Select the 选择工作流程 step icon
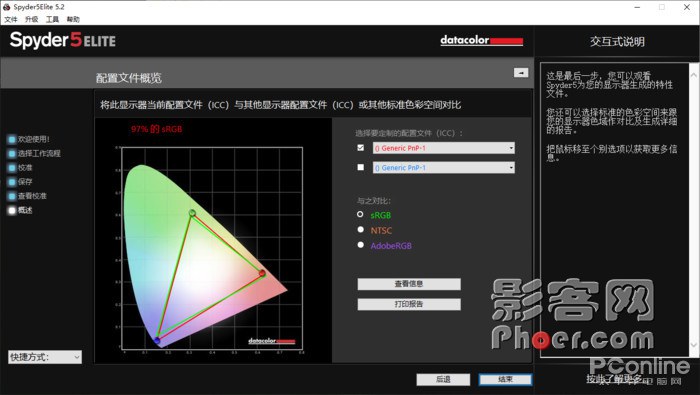The height and width of the screenshot is (395, 700). (x=12, y=154)
